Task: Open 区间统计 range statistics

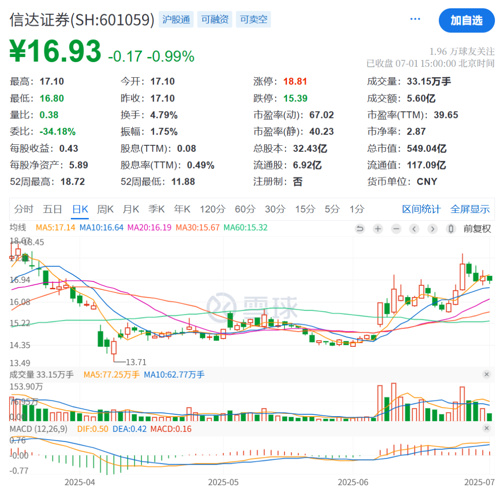Action: (x=421, y=209)
